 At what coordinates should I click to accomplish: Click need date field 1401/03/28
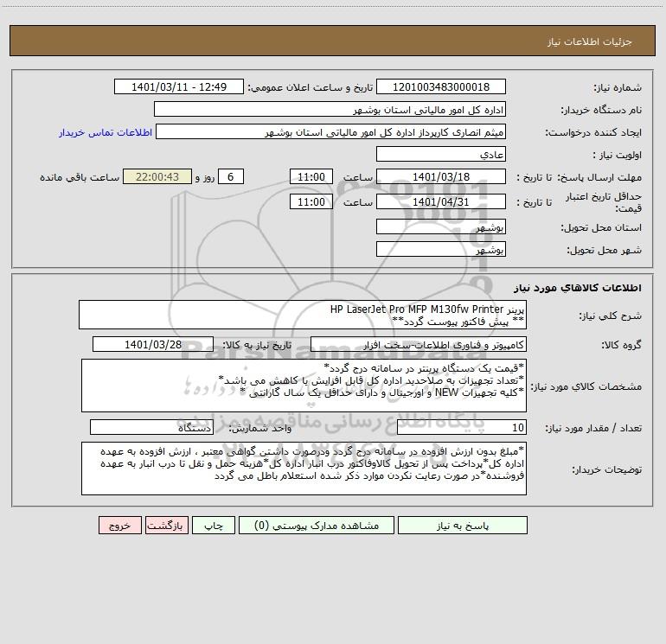(x=153, y=344)
